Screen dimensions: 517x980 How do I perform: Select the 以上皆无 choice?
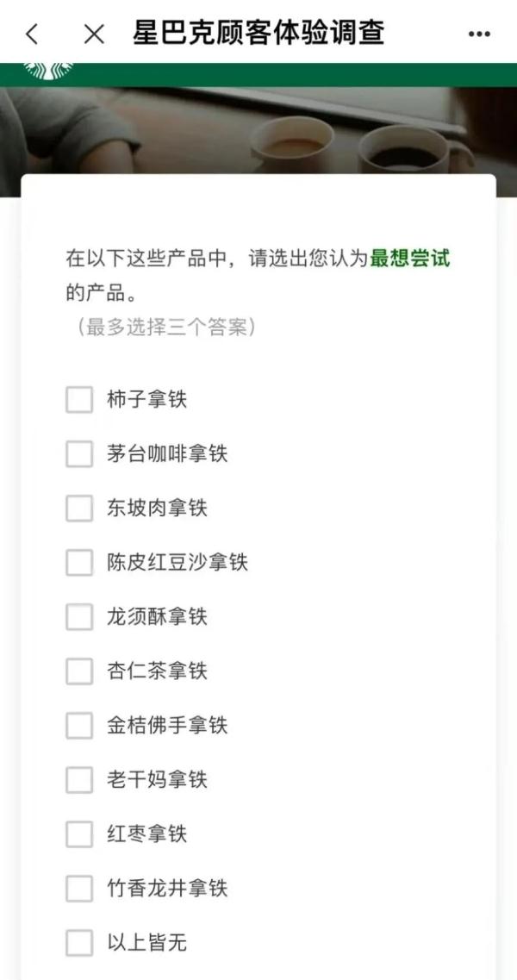78,943
